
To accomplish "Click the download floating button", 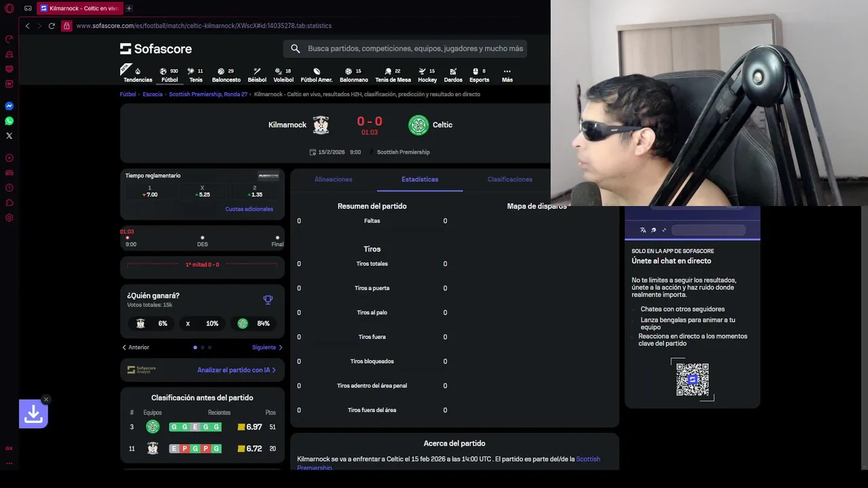I will click(x=33, y=414).
